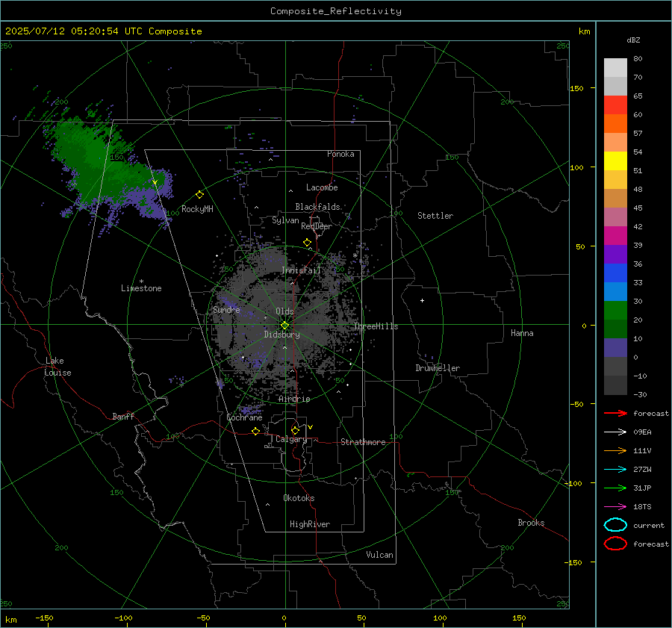Click the Blackfalds label

click(x=317, y=207)
